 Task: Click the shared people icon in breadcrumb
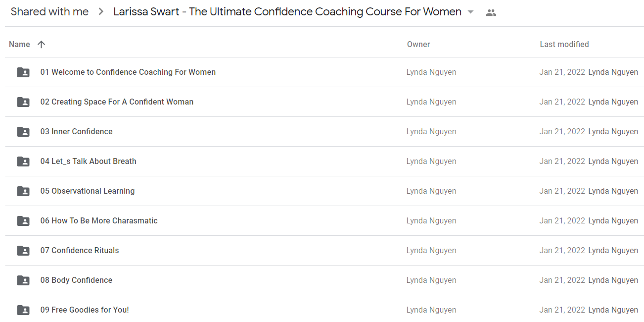click(x=491, y=13)
